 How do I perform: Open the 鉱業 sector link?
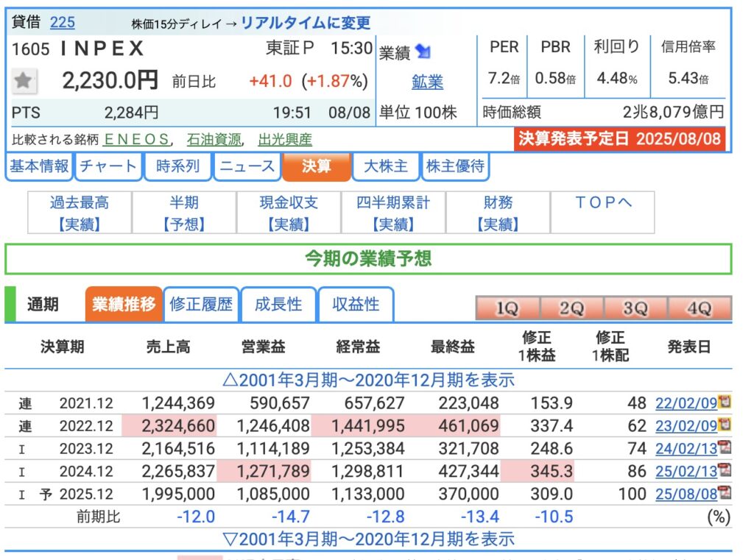click(x=428, y=82)
